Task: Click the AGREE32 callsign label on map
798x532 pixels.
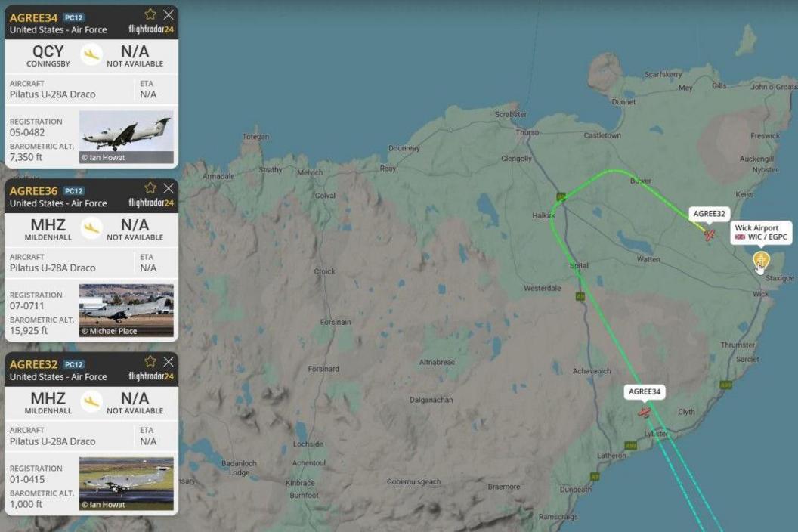Action: (x=709, y=214)
